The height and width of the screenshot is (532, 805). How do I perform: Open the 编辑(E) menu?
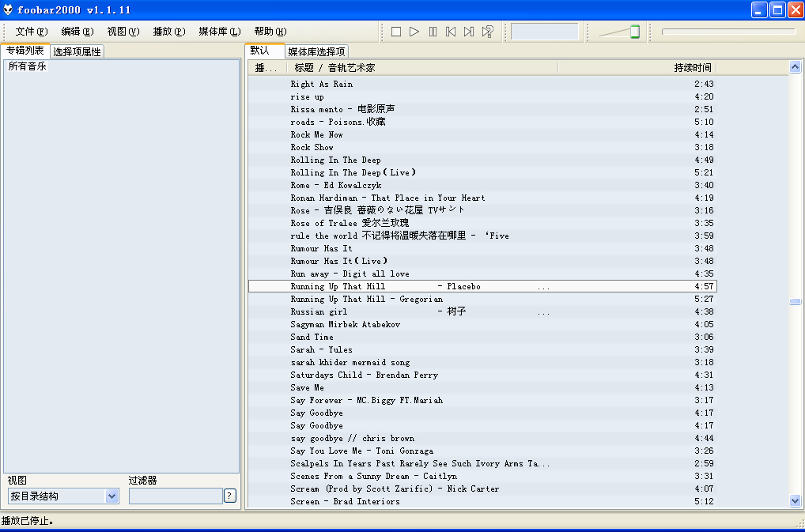pyautogui.click(x=77, y=32)
